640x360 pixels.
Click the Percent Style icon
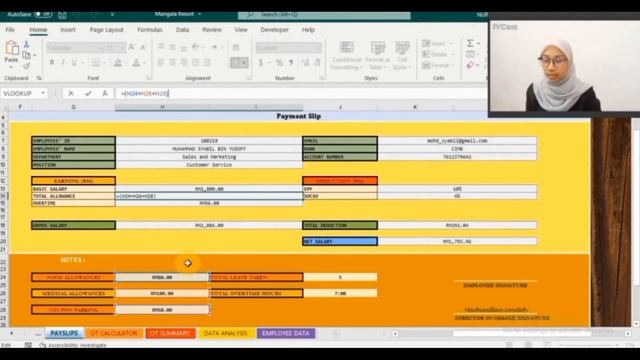tap(279, 63)
